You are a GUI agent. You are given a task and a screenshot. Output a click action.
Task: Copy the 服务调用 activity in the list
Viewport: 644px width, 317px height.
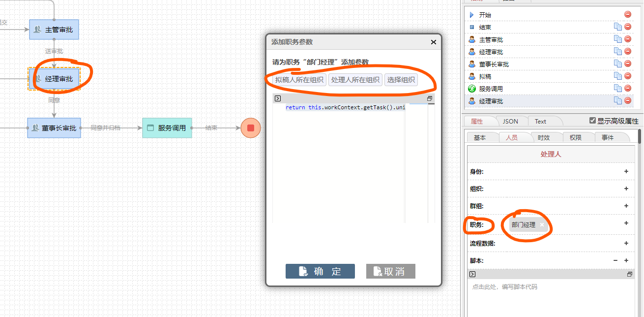(618, 89)
